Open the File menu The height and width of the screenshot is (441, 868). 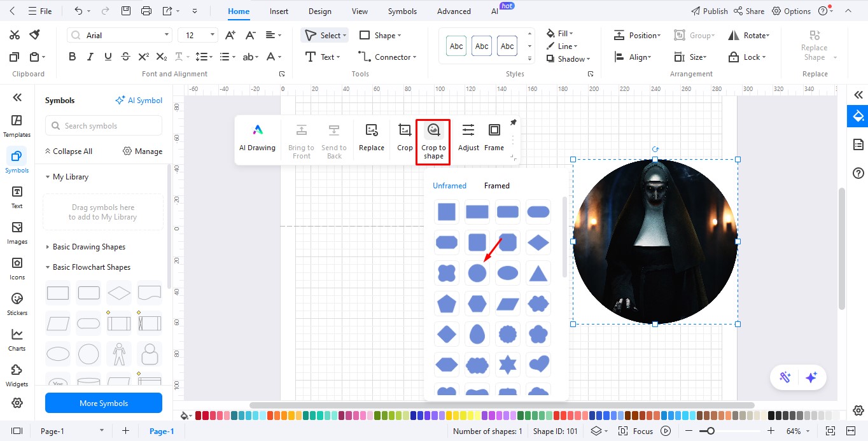(40, 11)
